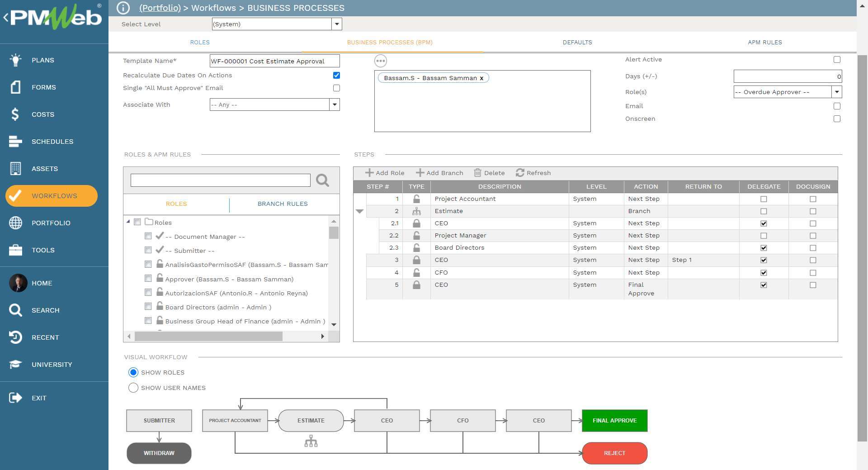This screenshot has width=868, height=470.
Task: Enable Alert Active checkbox
Action: (x=837, y=59)
